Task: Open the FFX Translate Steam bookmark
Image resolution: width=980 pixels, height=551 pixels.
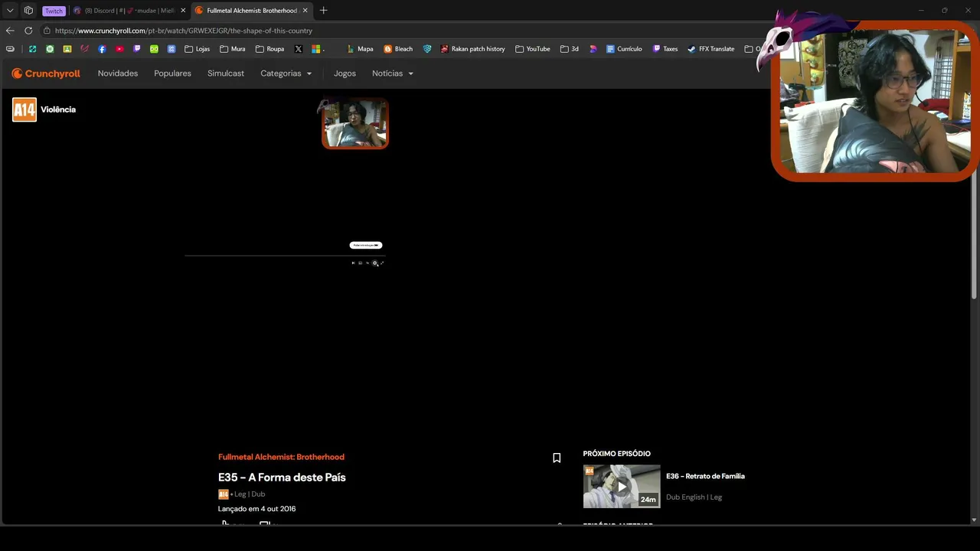Action: coord(711,49)
